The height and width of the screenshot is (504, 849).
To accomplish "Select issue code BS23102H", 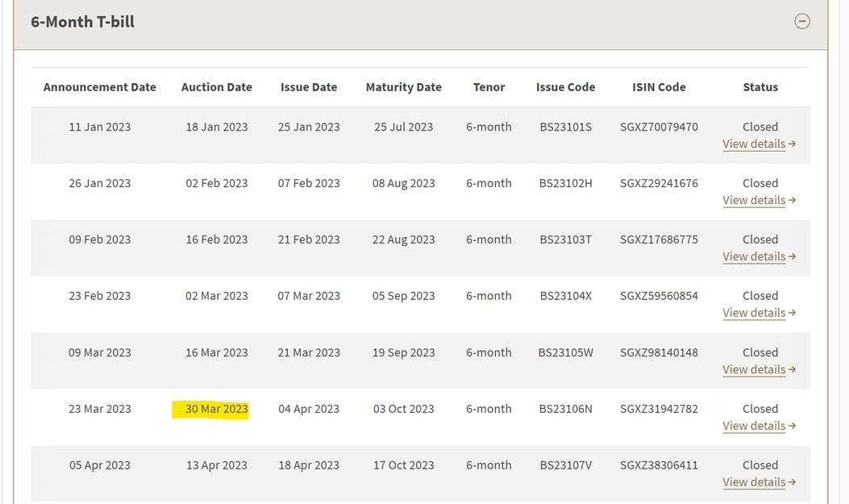I will [565, 184].
